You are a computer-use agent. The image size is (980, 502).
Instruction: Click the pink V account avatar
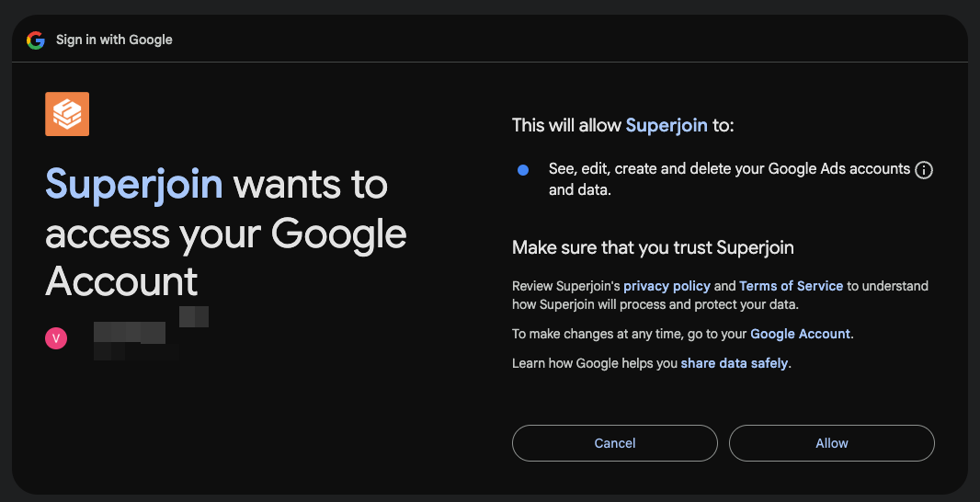click(x=56, y=338)
